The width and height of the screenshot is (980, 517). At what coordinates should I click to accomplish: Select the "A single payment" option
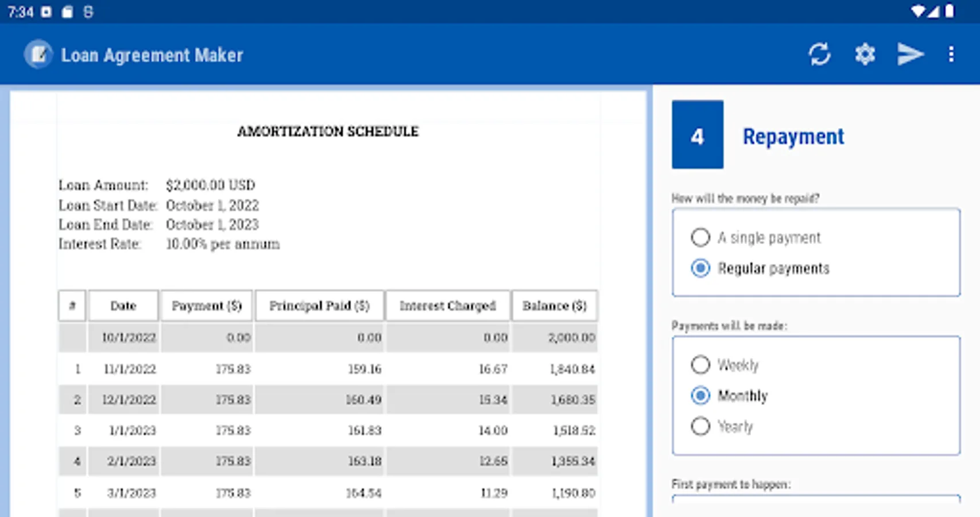[700, 237]
